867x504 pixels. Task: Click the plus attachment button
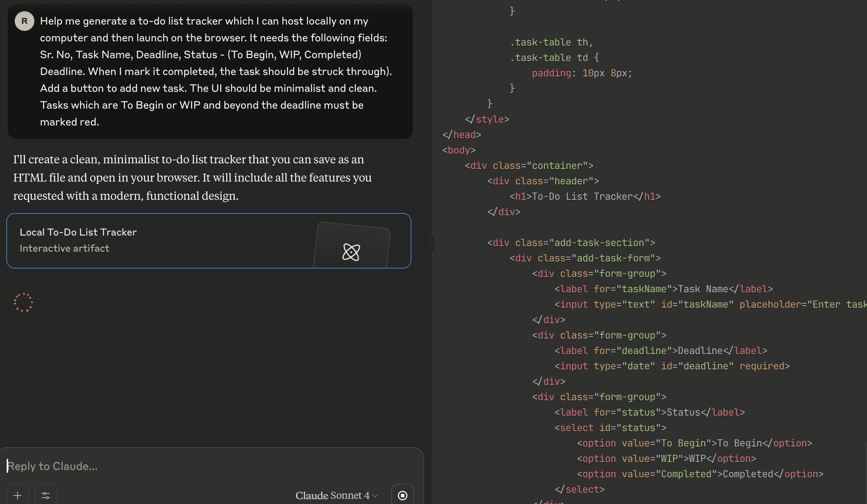pos(18,495)
